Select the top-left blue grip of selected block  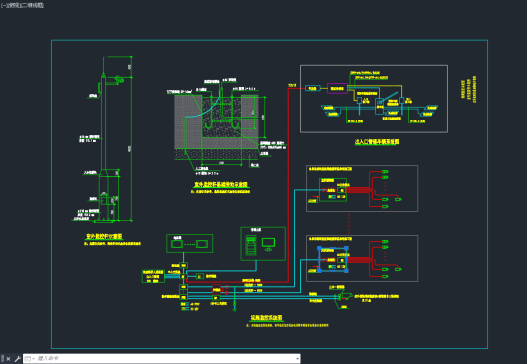[x=320, y=248]
